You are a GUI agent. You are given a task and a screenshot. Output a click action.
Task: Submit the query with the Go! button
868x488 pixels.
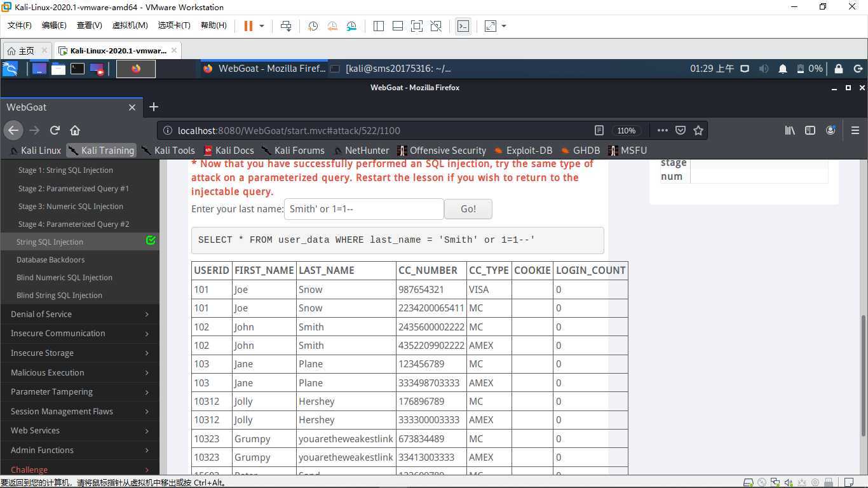(468, 208)
